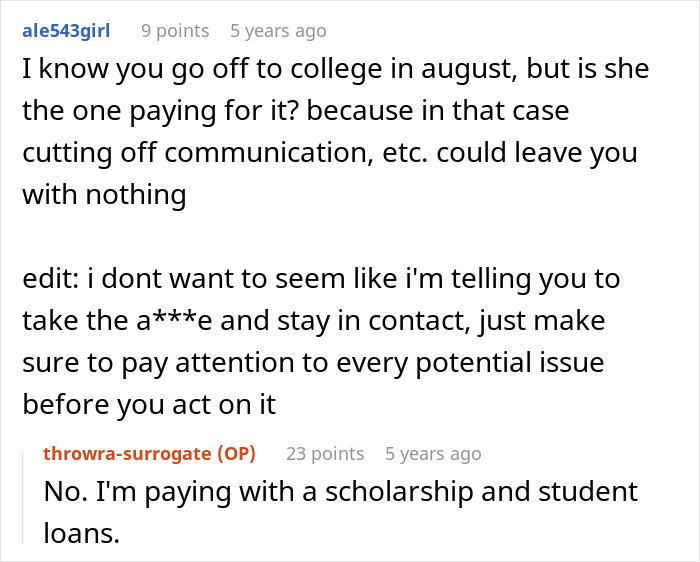Click the word "No." in the OP reply
The height and width of the screenshot is (562, 700).
tap(67, 492)
